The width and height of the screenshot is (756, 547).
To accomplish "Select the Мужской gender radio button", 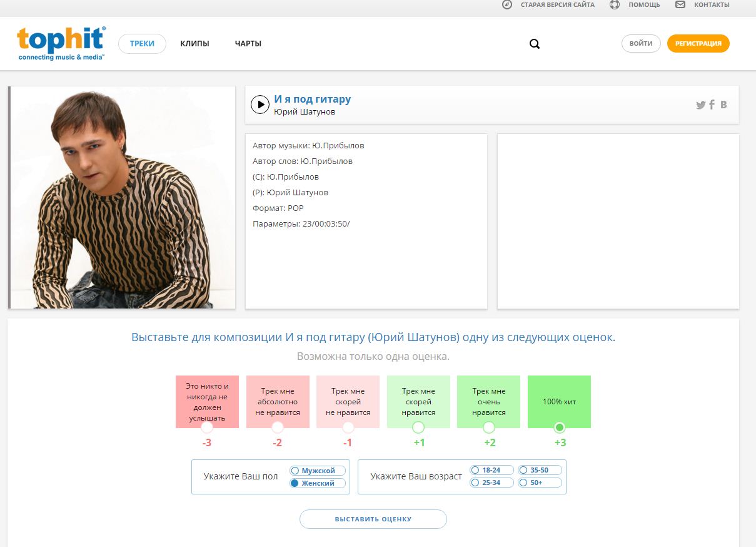I will [x=295, y=471].
